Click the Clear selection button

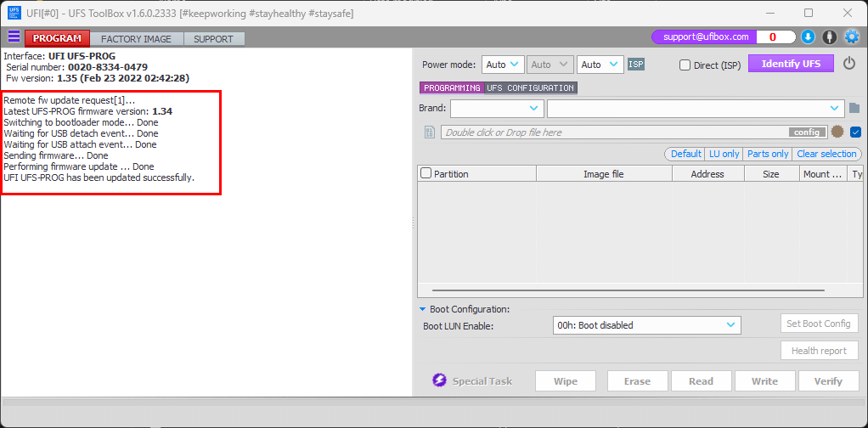pyautogui.click(x=826, y=154)
